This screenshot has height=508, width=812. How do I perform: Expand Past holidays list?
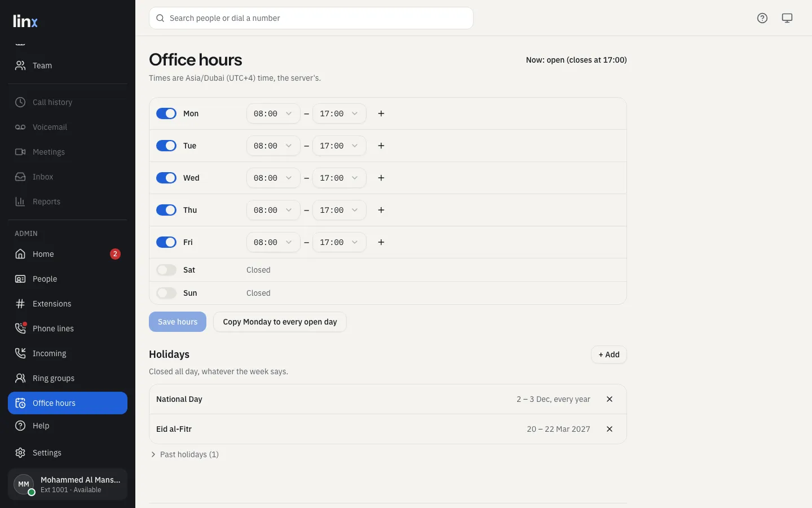pos(184,454)
